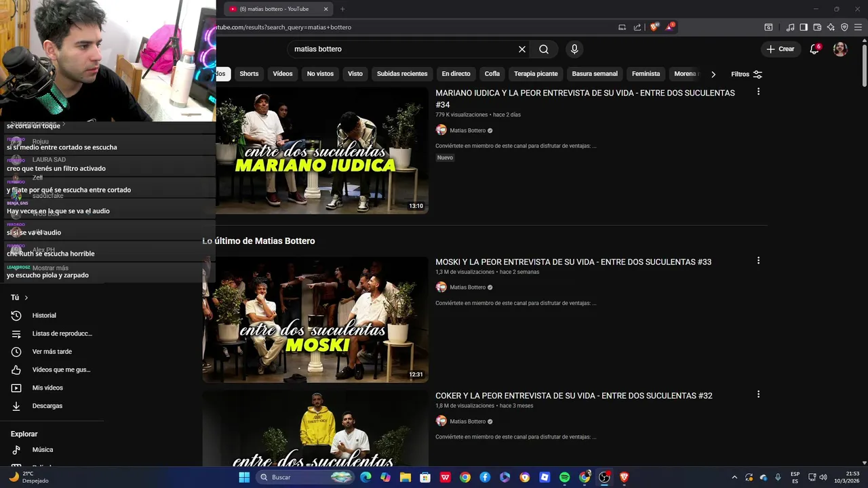Start voice search with the microphone icon
The width and height of the screenshot is (868, 488).
[x=574, y=49]
